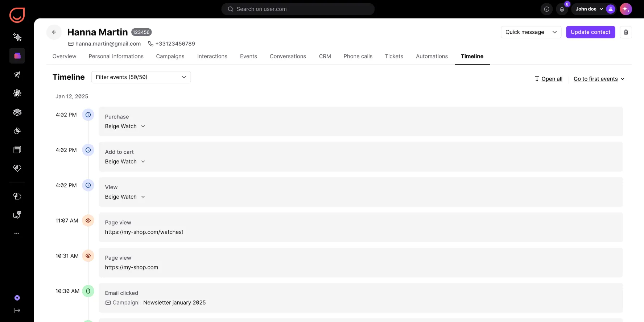The image size is (644, 322).
Task: Expand Beige Watch details under View
Action: (143, 197)
